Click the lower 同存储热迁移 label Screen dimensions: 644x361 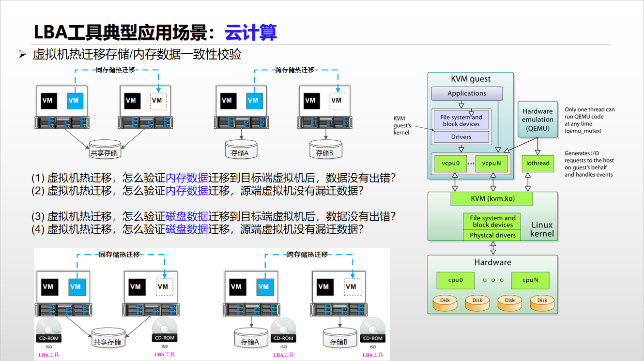click(x=120, y=255)
